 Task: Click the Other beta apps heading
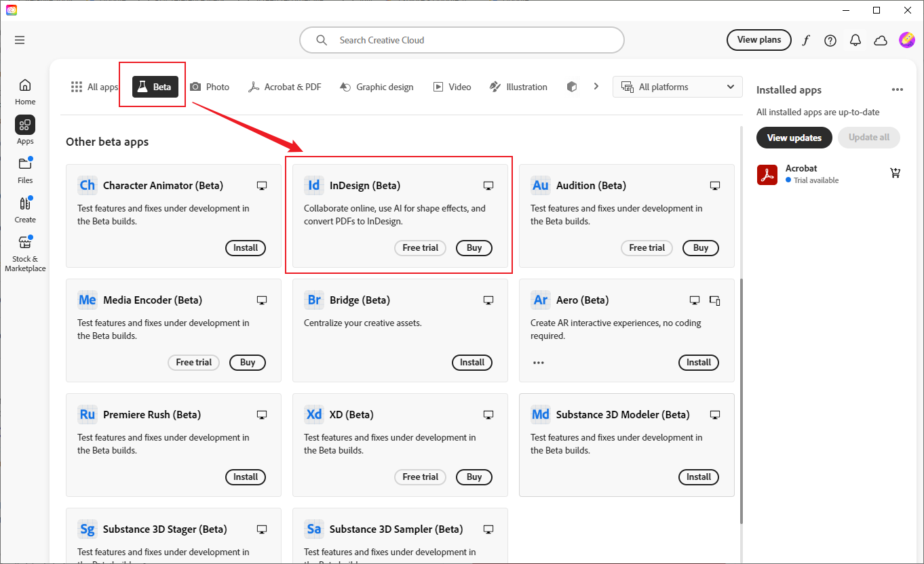click(107, 142)
